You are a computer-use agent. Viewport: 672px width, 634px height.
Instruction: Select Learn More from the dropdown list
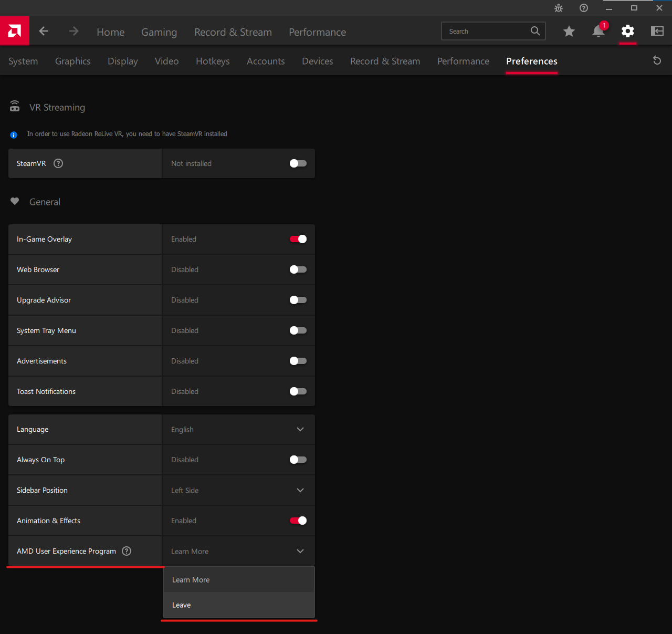(239, 579)
